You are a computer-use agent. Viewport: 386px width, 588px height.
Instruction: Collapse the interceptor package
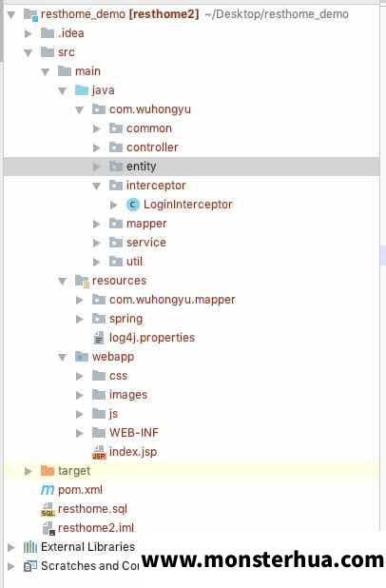pyautogui.click(x=96, y=186)
